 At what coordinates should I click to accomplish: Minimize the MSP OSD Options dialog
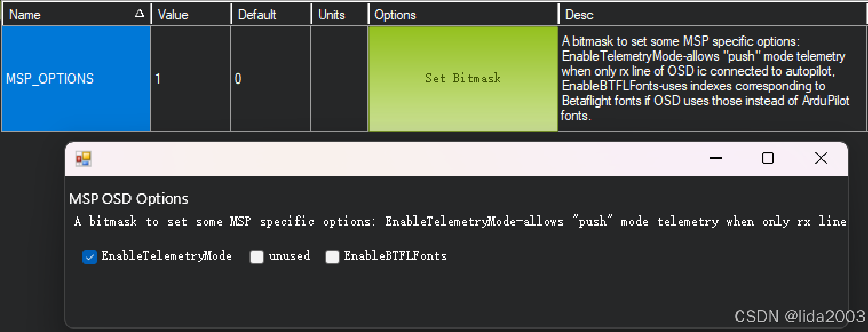715,159
